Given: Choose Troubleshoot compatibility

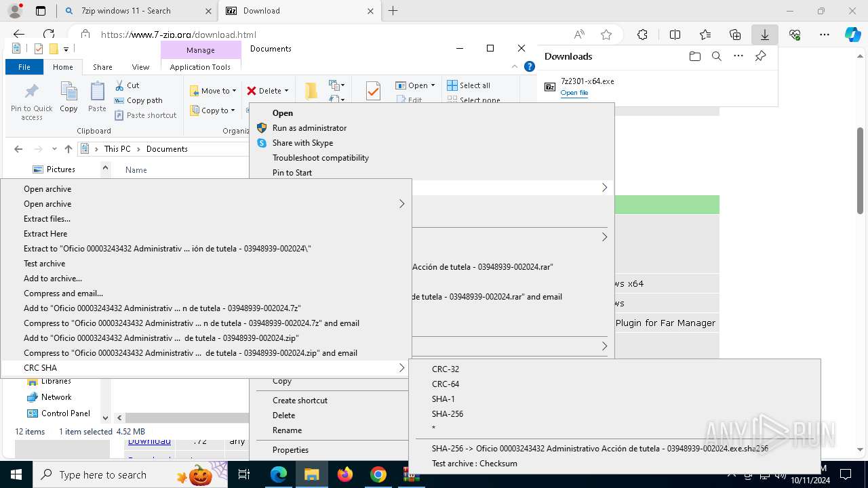Looking at the screenshot, I should [321, 158].
